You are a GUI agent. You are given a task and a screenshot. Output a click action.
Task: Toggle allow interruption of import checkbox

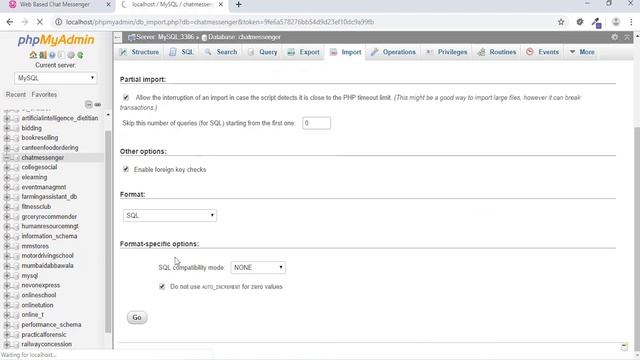(126, 98)
